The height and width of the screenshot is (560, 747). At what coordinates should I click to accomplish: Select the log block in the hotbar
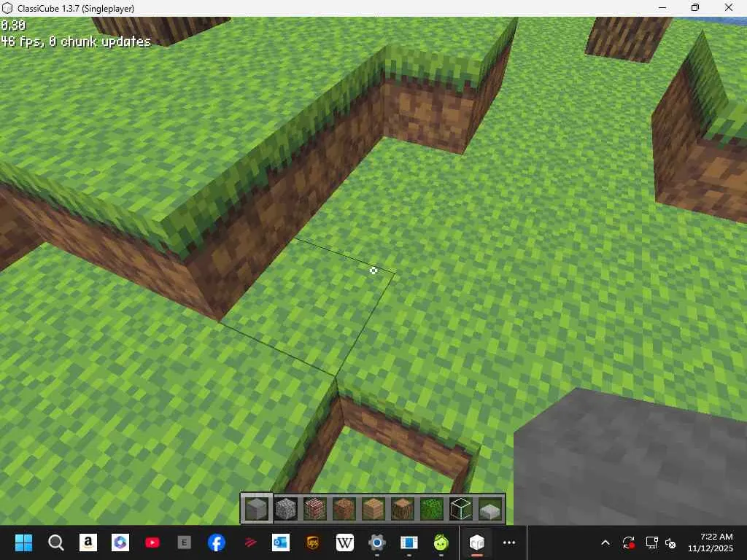pyautogui.click(x=402, y=508)
